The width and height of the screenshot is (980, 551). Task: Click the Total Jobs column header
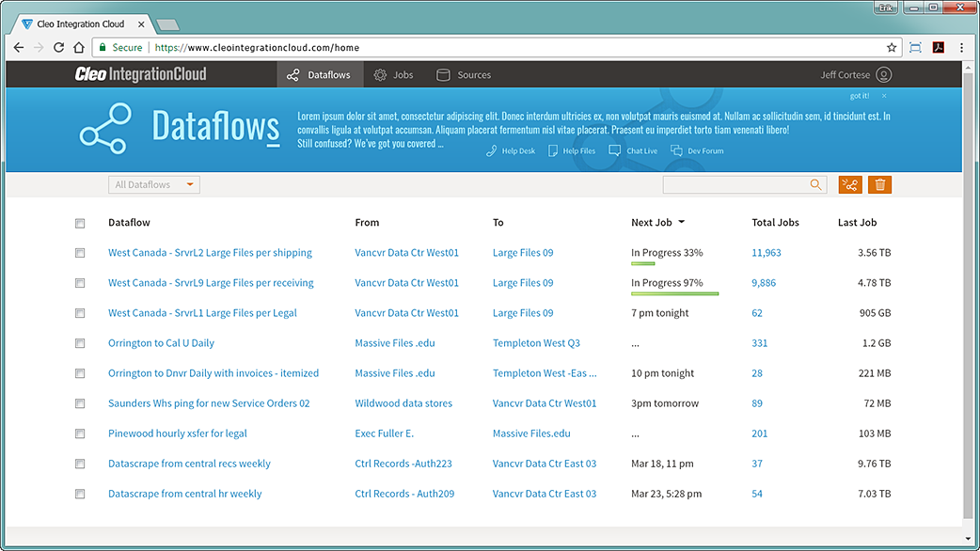(775, 223)
